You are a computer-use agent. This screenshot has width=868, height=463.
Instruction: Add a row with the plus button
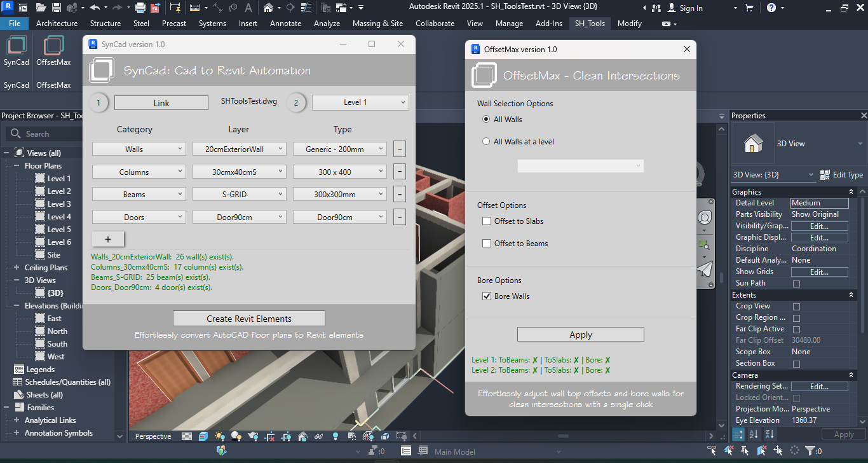[x=108, y=239]
